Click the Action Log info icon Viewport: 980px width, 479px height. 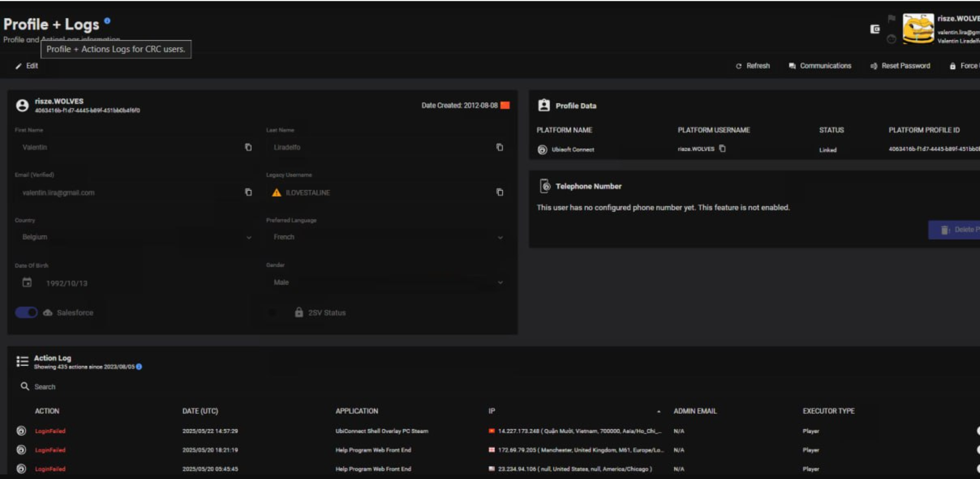click(139, 367)
